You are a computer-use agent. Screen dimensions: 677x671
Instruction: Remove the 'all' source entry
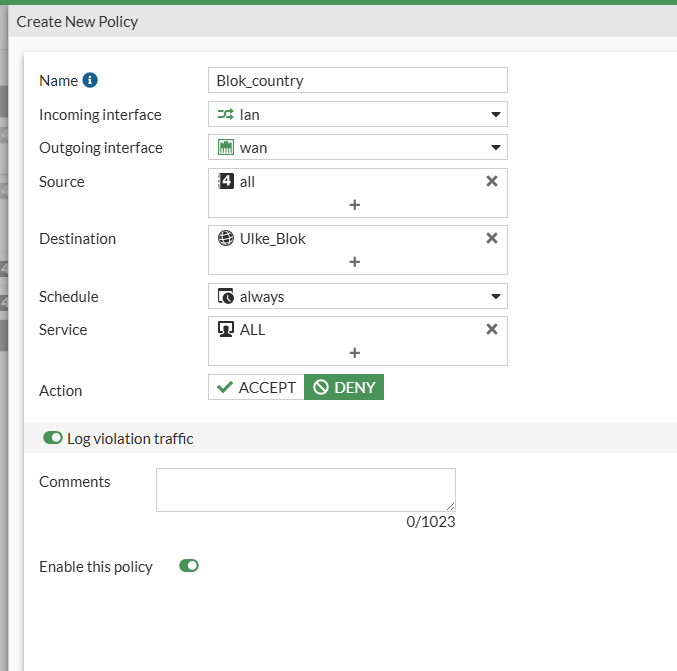pos(492,181)
